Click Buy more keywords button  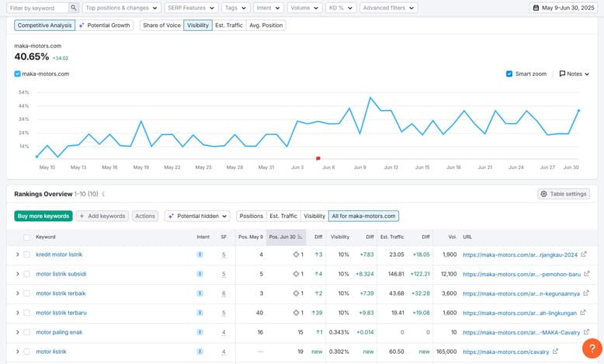[x=43, y=216]
